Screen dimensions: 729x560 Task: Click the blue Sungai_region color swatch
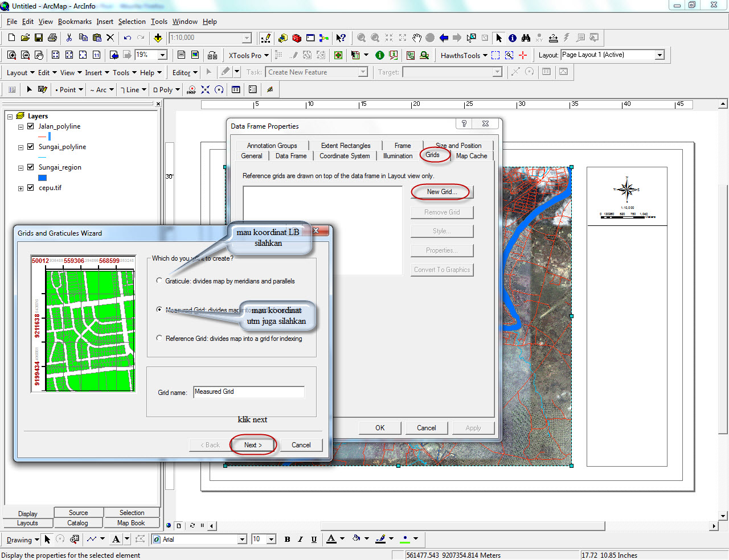(x=42, y=178)
